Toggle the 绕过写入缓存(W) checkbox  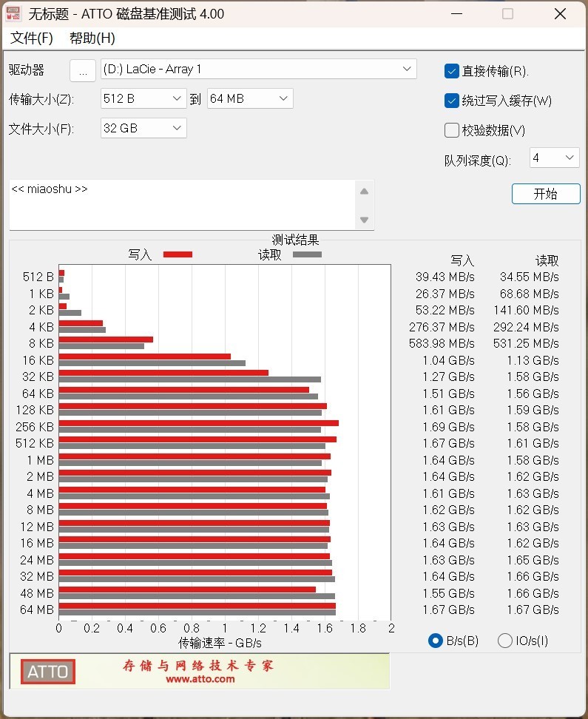click(x=452, y=101)
